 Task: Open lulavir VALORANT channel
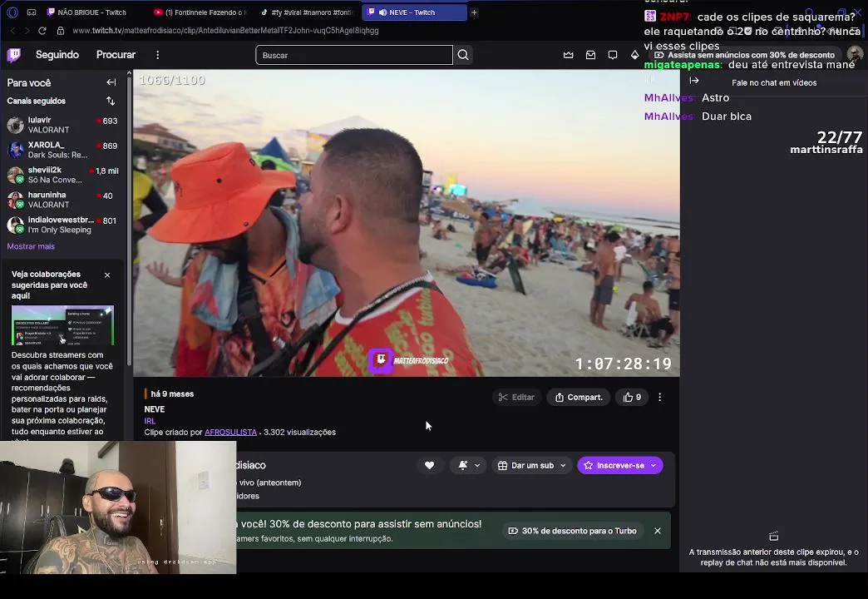[x=62, y=125]
